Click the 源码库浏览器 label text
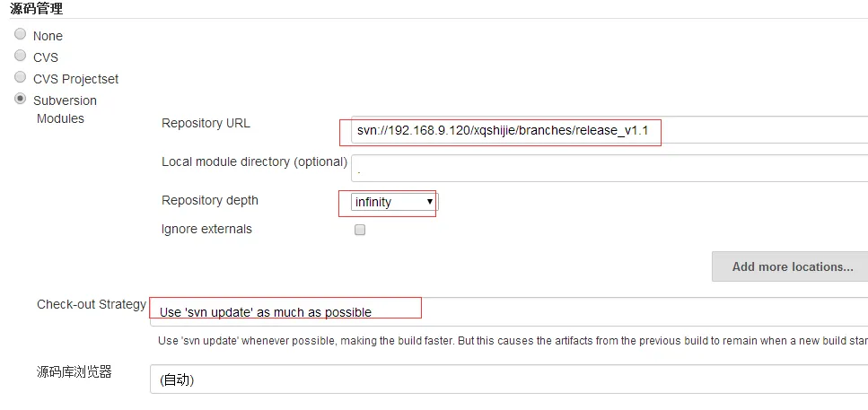Screen dimensions: 868x410 pos(75,372)
